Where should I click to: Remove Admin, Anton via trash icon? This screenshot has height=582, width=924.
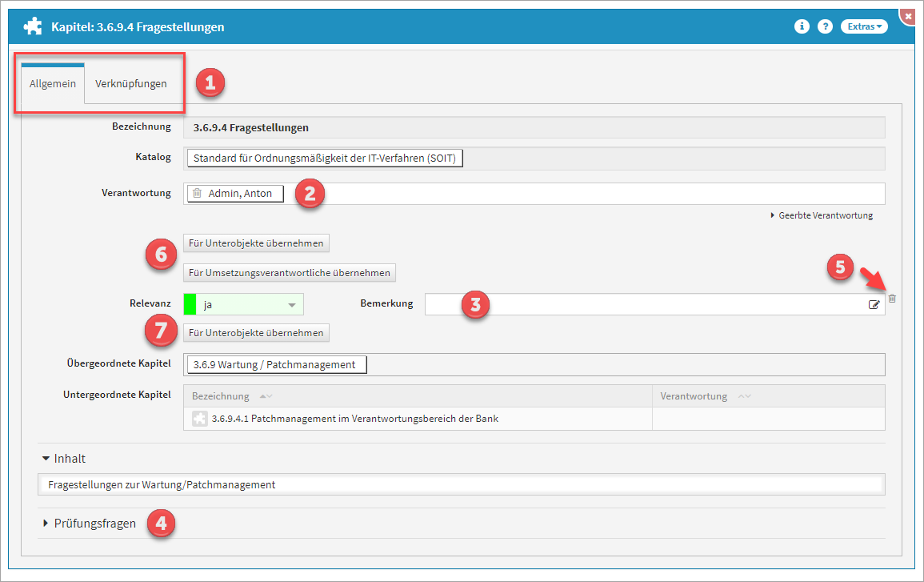coord(198,194)
